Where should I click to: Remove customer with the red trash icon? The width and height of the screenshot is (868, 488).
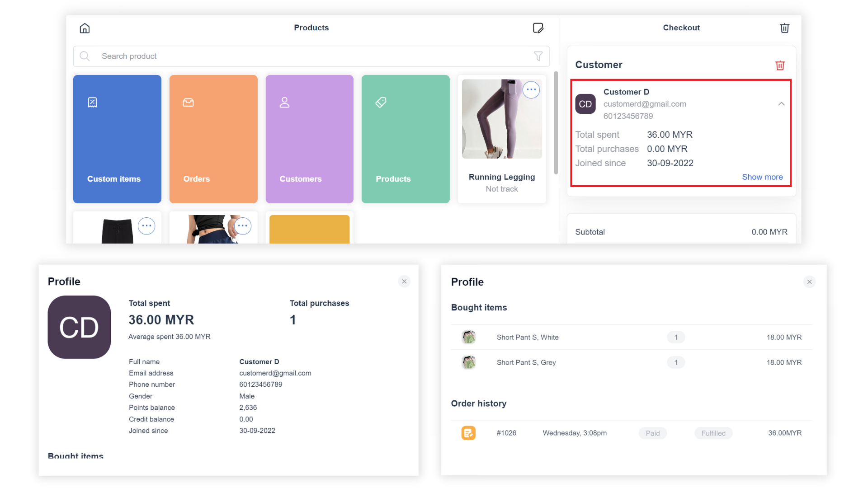pyautogui.click(x=780, y=66)
